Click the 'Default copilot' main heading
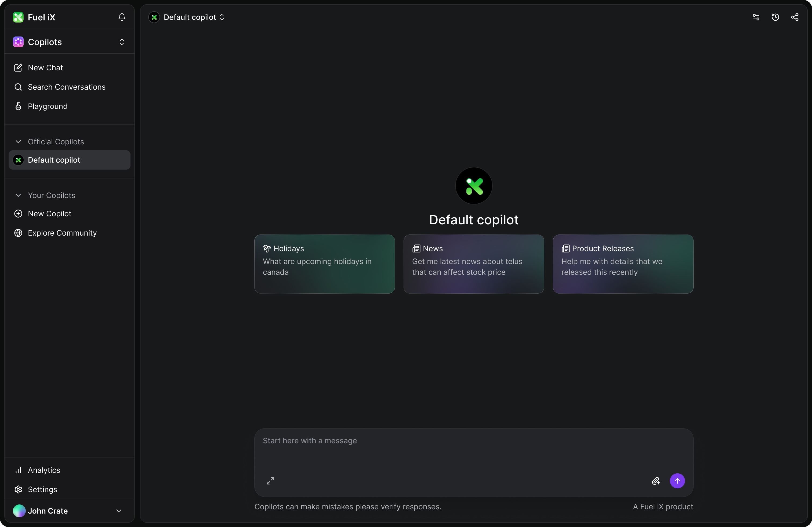This screenshot has height=527, width=812. pos(474,220)
